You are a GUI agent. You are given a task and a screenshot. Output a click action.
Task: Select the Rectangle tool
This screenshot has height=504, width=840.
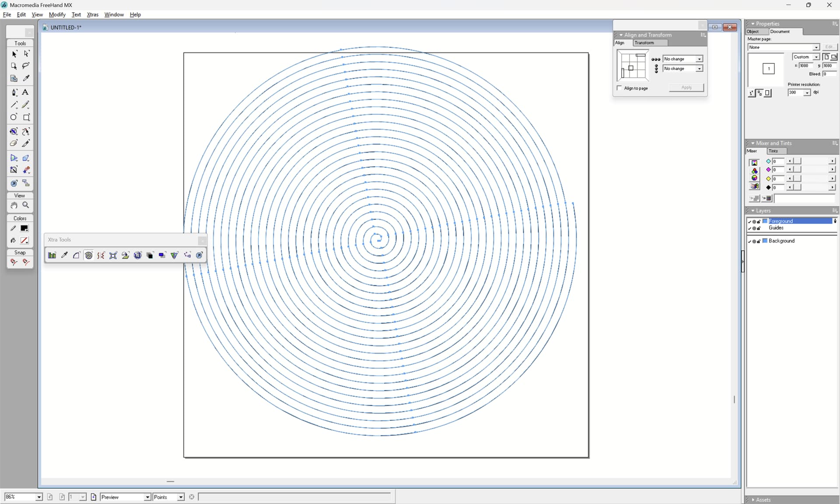(x=26, y=117)
